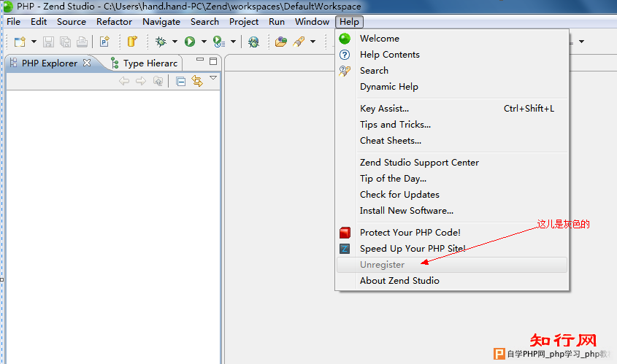Click the Up level icon in PHP Explorer
This screenshot has height=364, width=617.
coord(158,81)
